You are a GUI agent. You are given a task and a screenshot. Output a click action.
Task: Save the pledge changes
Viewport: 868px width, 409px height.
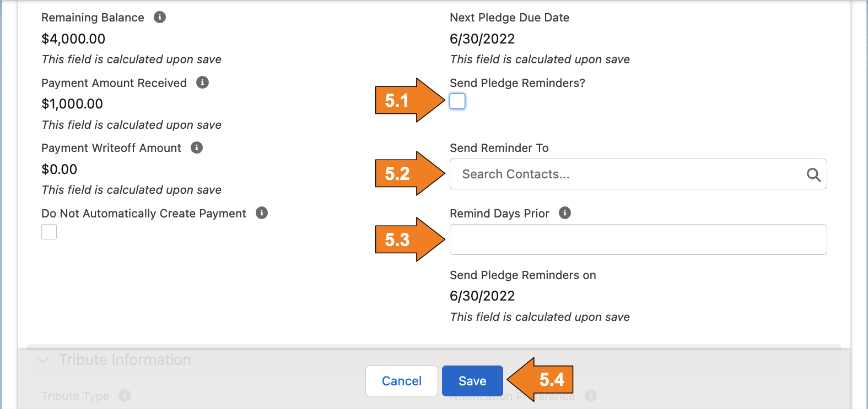pos(472,380)
